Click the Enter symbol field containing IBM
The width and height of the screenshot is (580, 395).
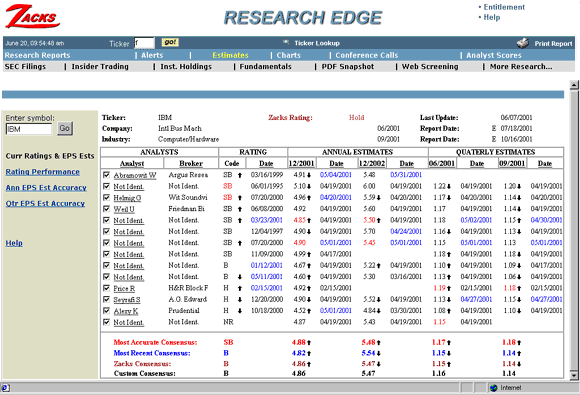[29, 129]
